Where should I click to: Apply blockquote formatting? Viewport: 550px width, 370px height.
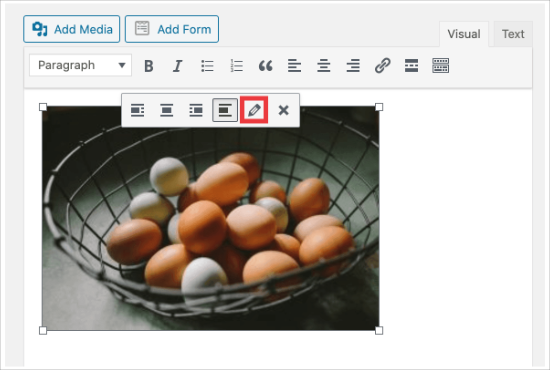(266, 66)
